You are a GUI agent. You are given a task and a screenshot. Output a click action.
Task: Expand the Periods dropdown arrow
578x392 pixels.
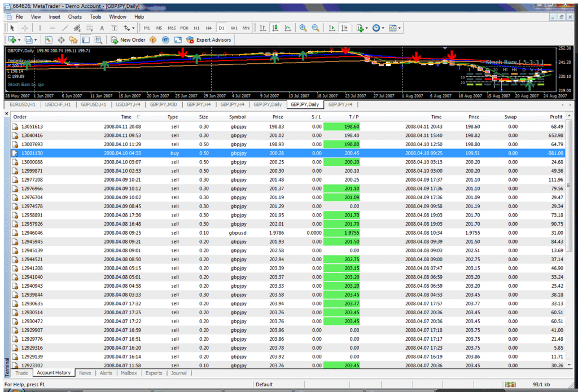[383, 28]
